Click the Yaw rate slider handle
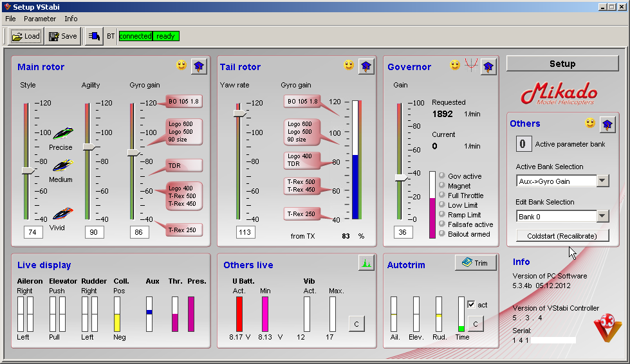This screenshot has height=364, width=630. point(239,113)
